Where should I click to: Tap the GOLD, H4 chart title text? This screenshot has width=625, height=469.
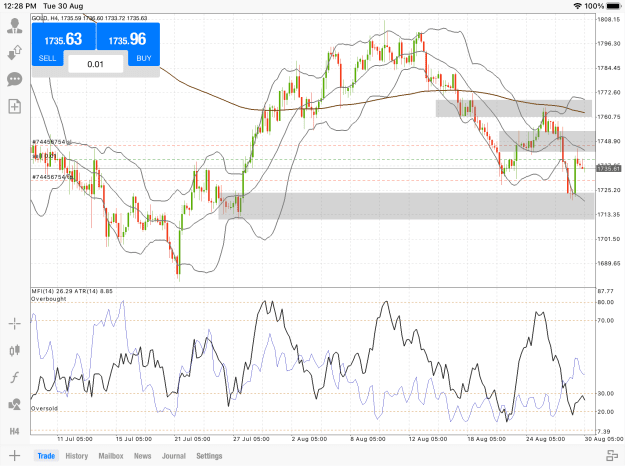pos(89,18)
